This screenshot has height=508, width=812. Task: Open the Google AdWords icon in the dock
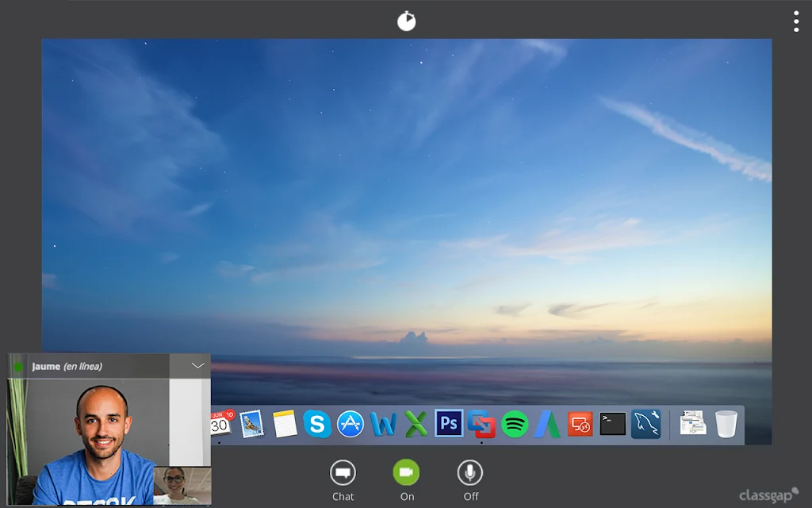(547, 424)
